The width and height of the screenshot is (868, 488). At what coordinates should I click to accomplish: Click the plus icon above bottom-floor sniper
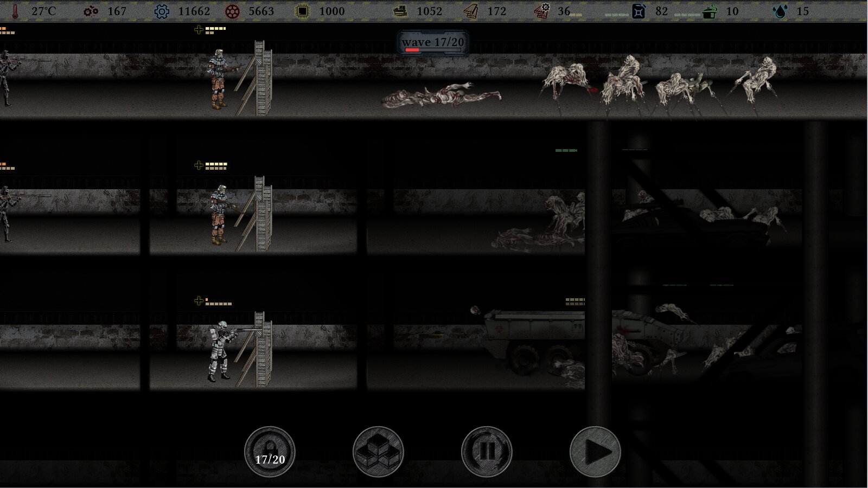(199, 301)
